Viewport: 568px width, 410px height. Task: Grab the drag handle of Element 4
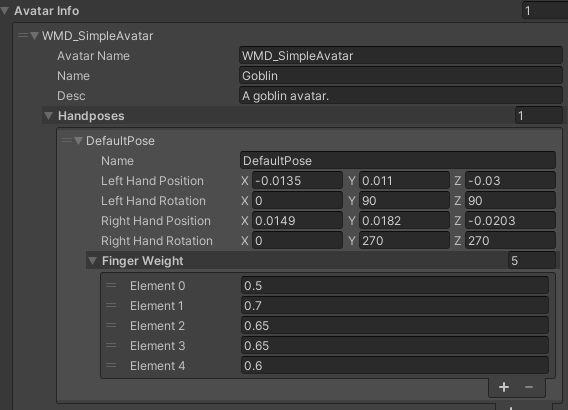(x=111, y=365)
